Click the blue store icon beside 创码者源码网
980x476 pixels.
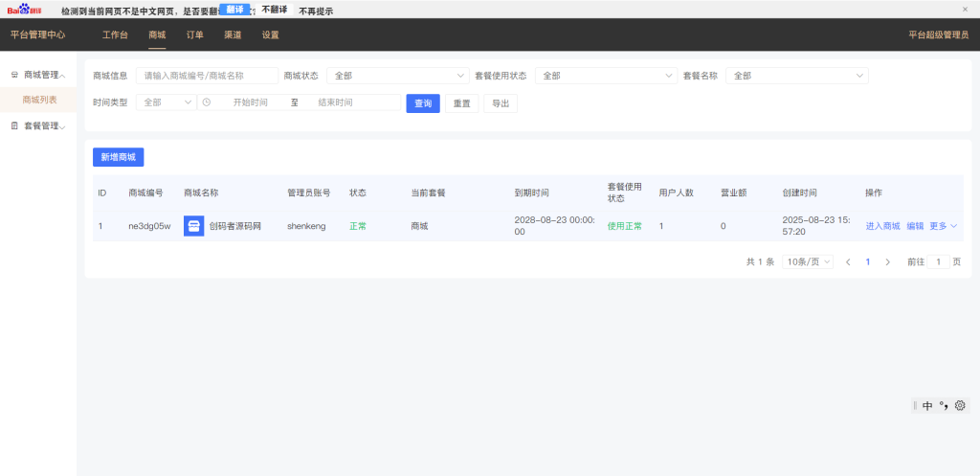tap(193, 226)
